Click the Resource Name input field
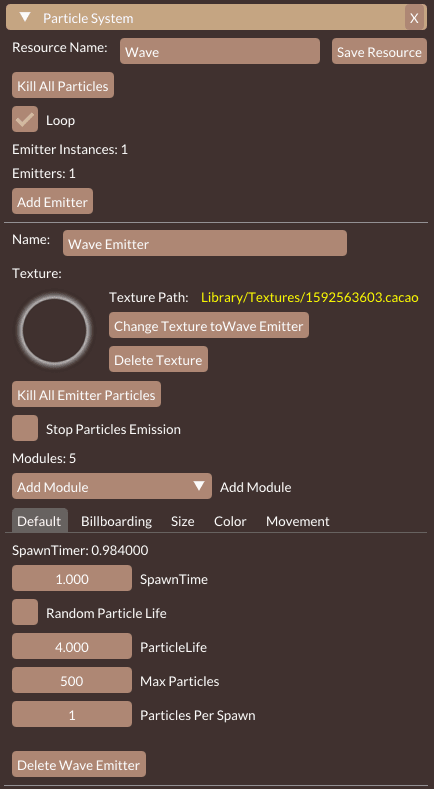The width and height of the screenshot is (434, 789). [x=220, y=51]
